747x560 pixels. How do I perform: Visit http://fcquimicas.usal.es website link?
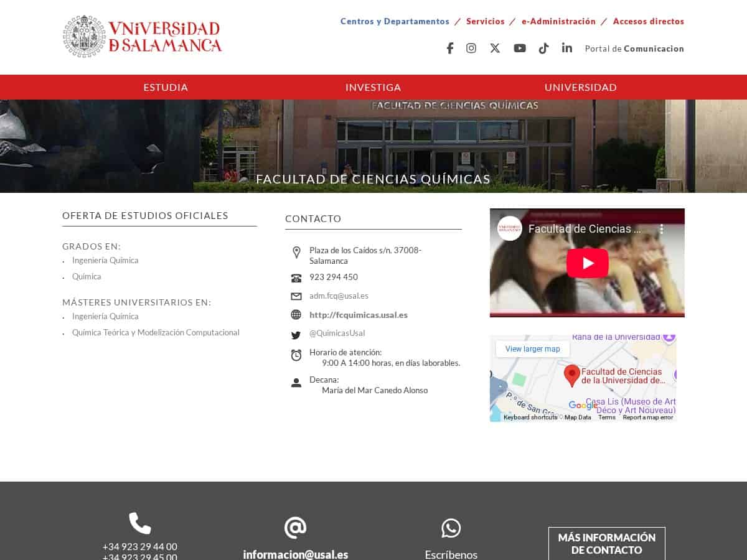(x=359, y=315)
